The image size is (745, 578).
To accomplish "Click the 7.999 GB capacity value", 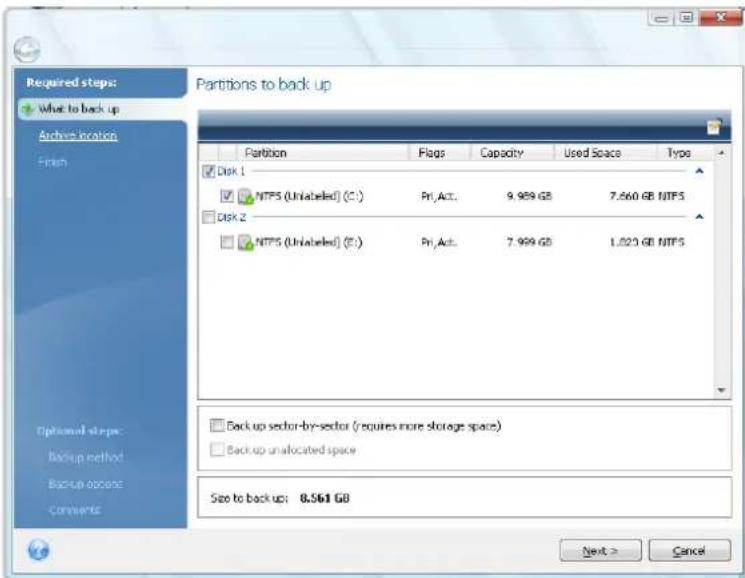I will pos(529,242).
